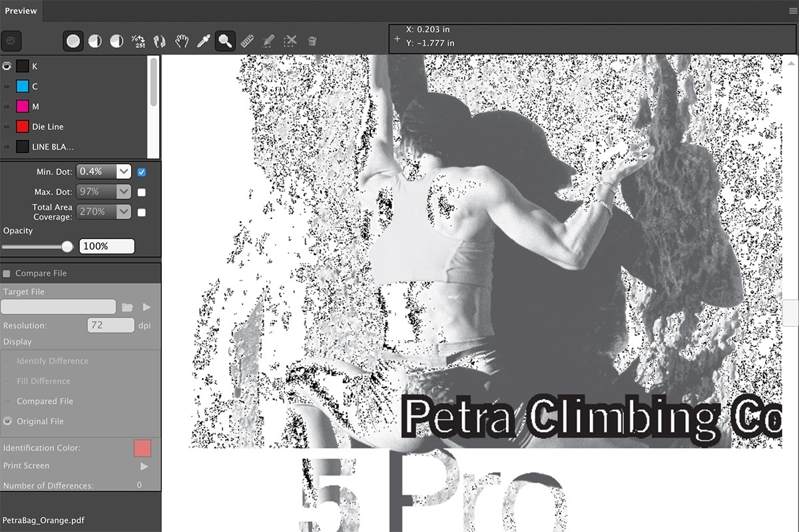Click the Identification Color red swatch

[x=142, y=447]
